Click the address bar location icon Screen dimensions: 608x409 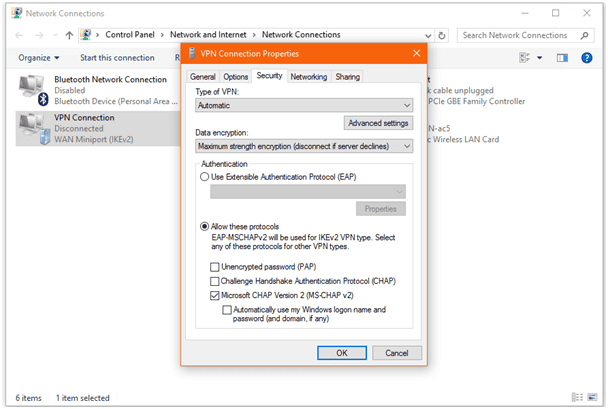click(x=86, y=35)
